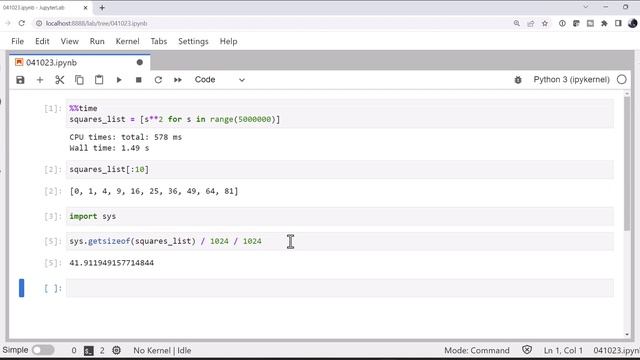This screenshot has height=360, width=640.
Task: Save the notebook with the disk icon
Action: click(20, 80)
